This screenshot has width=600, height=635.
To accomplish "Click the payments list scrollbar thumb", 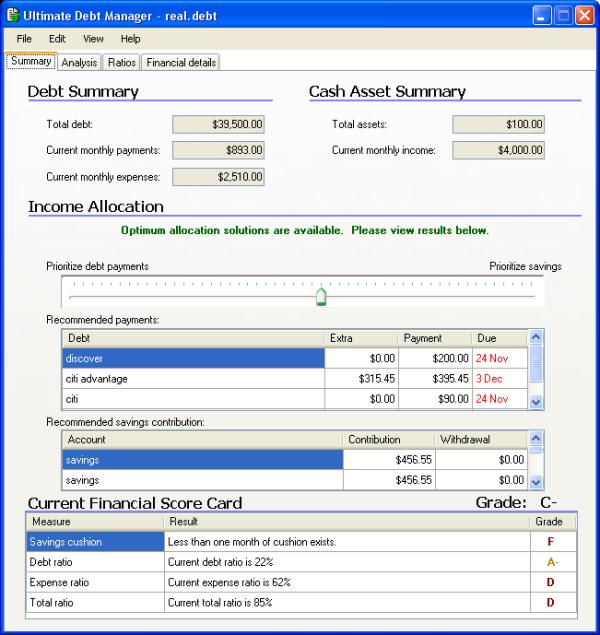I will [536, 363].
